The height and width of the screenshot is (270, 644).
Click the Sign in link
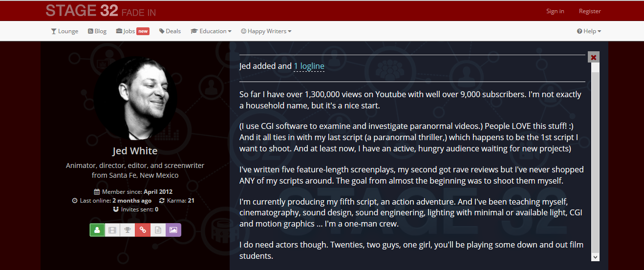pyautogui.click(x=555, y=11)
